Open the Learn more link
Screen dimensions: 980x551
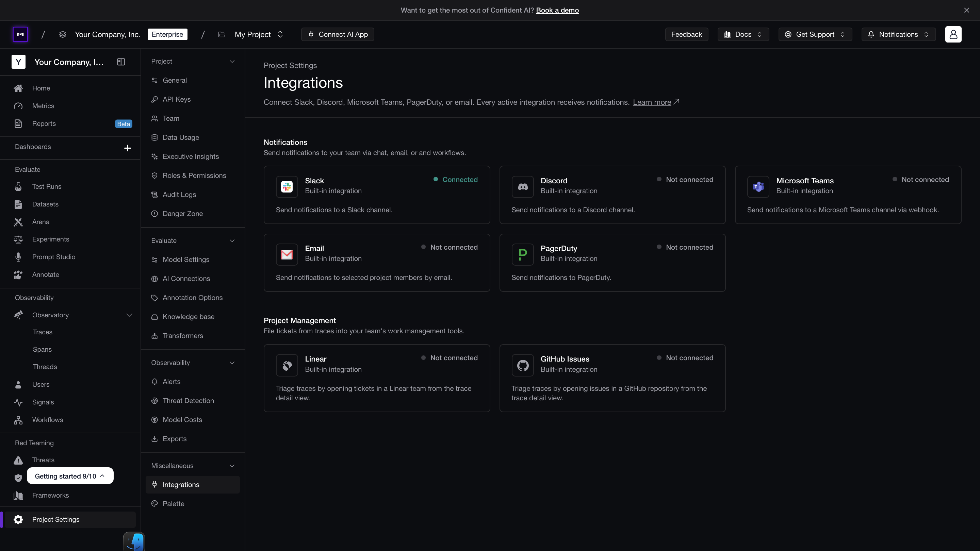point(656,102)
